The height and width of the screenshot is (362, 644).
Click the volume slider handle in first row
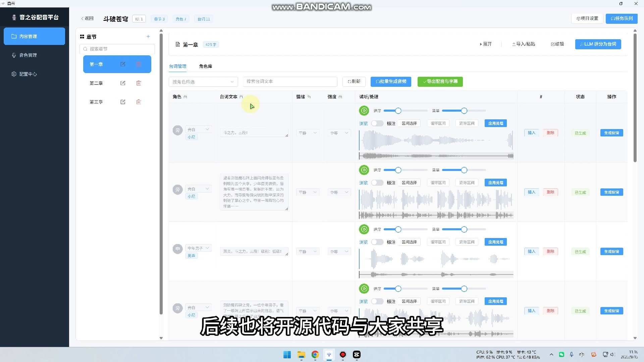point(464,111)
